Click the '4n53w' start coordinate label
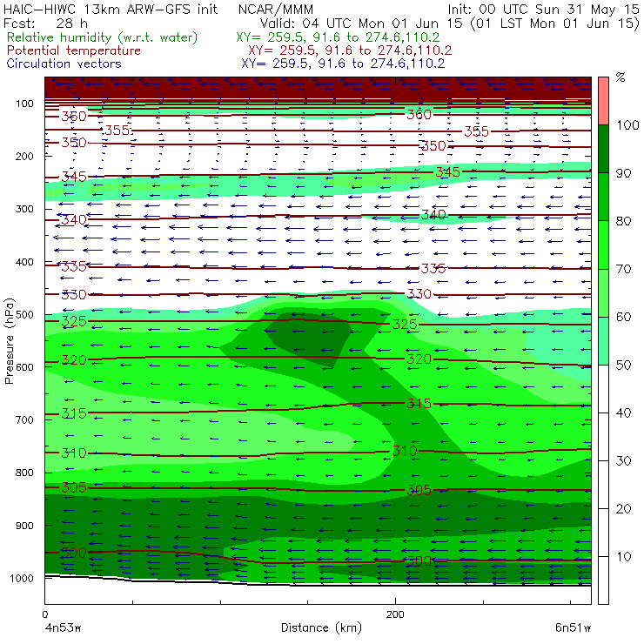This screenshot has height=644, width=644. pyautogui.click(x=63, y=627)
